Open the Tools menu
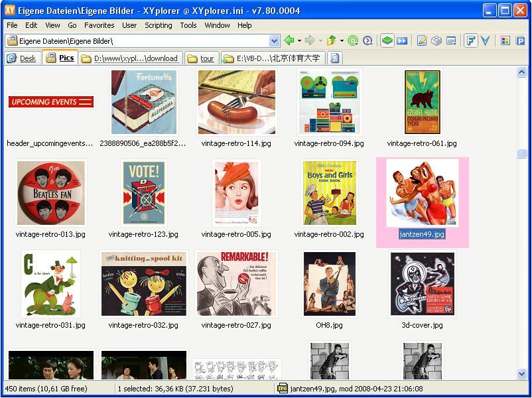 tap(188, 25)
